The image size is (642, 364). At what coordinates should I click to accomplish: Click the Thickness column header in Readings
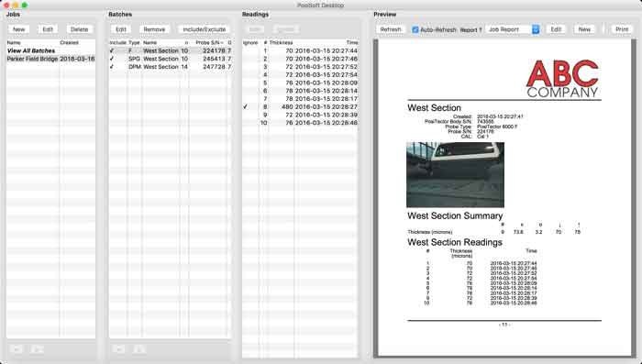282,42
